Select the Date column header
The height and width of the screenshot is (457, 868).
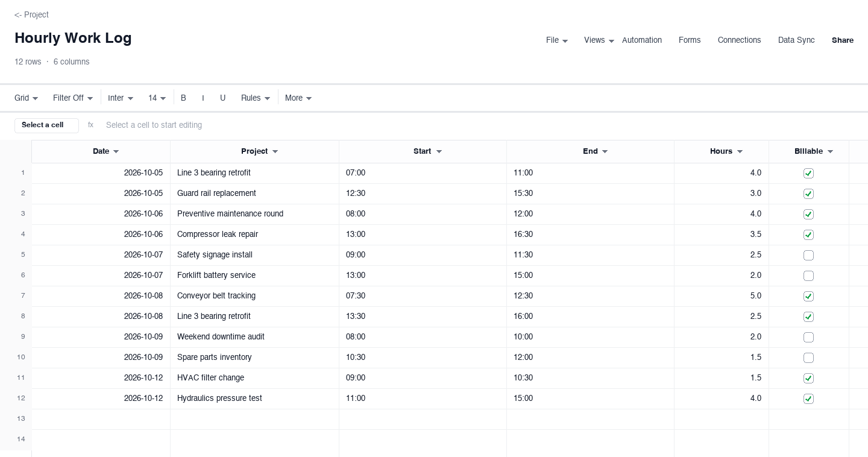[x=101, y=152]
